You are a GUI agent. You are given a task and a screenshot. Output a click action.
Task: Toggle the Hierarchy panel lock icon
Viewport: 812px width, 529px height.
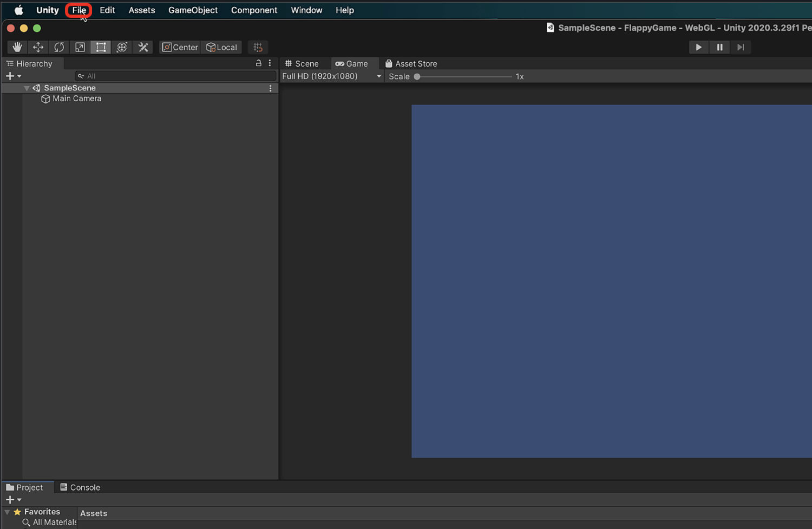click(258, 63)
